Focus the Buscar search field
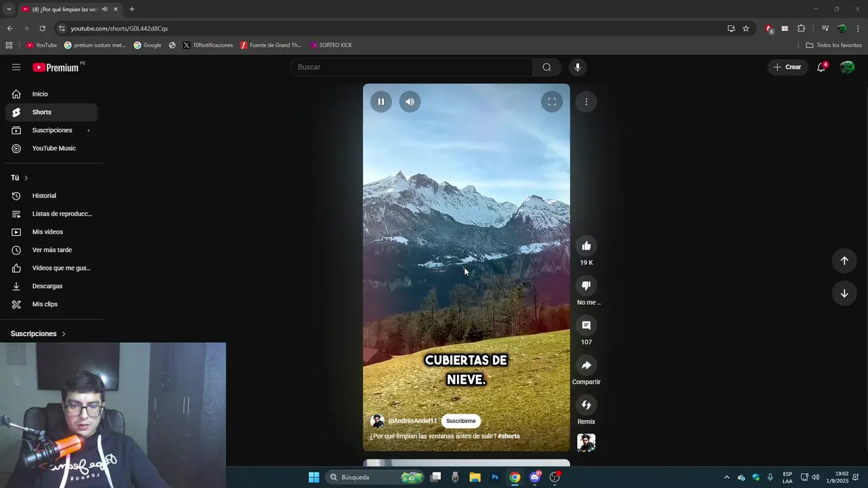The height and width of the screenshot is (488, 868). click(412, 67)
